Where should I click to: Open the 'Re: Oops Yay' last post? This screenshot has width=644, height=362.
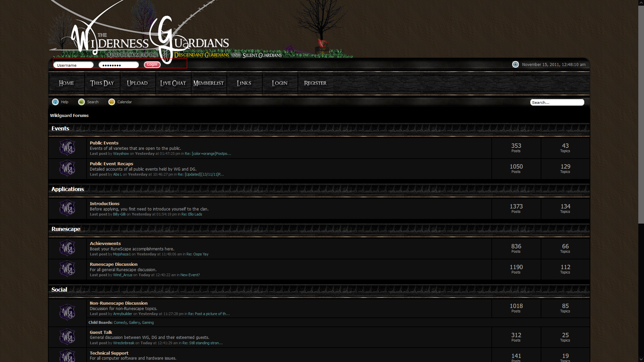197,254
